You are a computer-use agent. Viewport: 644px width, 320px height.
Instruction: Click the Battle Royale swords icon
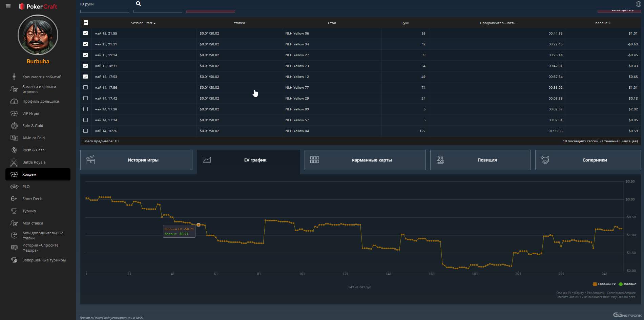[x=14, y=162]
